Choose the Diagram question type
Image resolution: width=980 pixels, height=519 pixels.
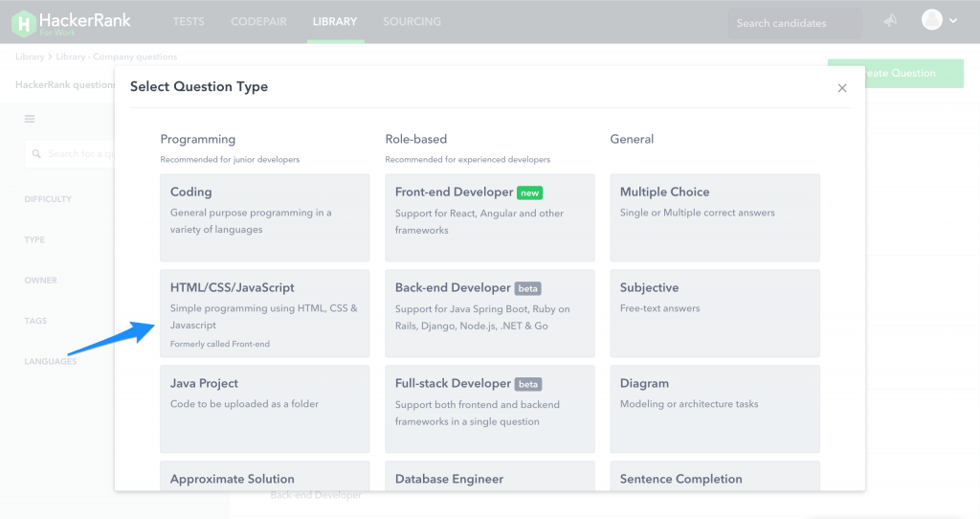tap(715, 409)
